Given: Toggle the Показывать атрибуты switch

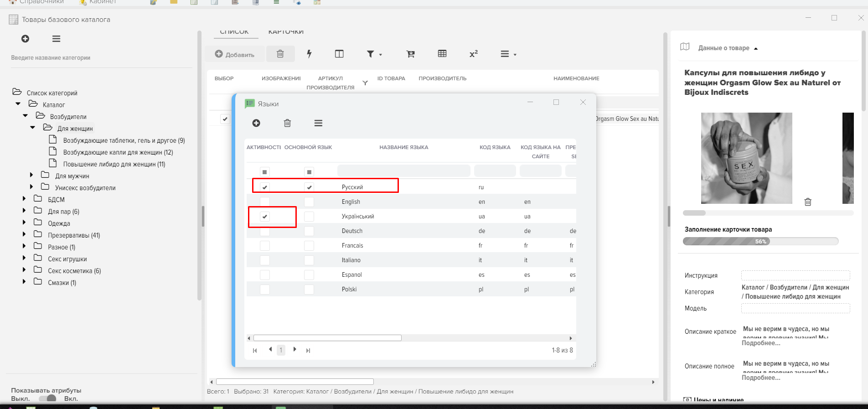Looking at the screenshot, I should pyautogui.click(x=47, y=399).
